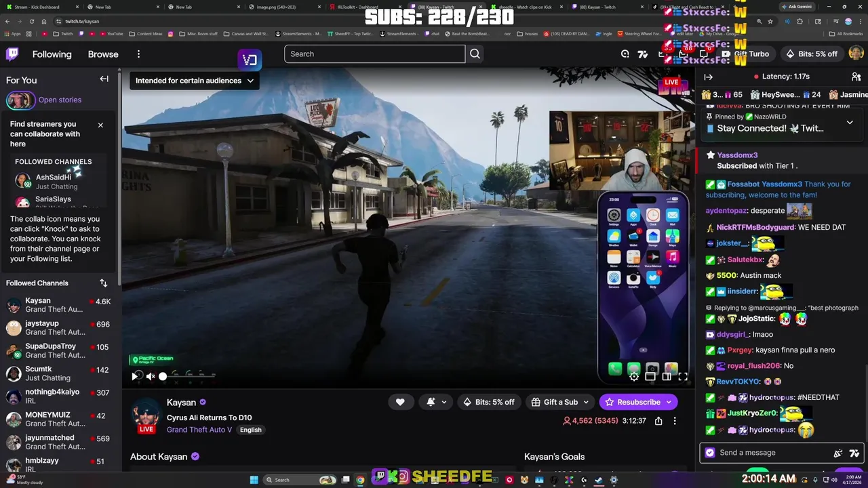Open stories link in sidebar
Viewport: 868px width, 488px height.
(60, 100)
